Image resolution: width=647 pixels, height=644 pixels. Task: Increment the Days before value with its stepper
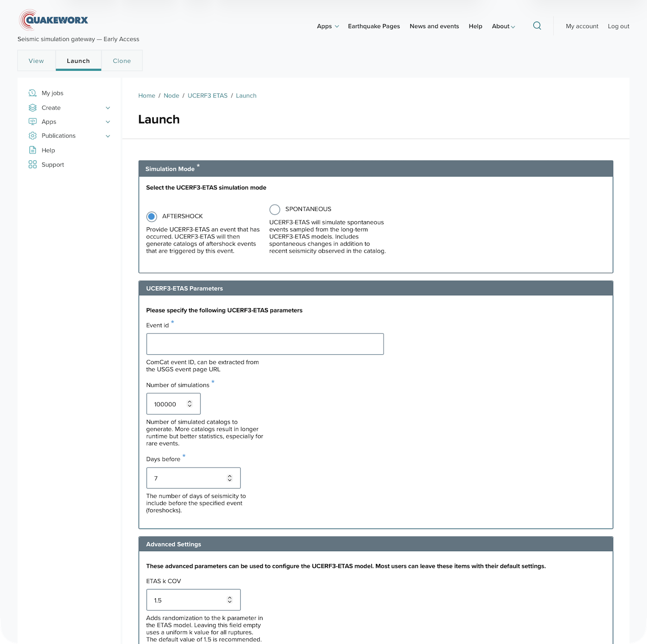click(x=230, y=475)
